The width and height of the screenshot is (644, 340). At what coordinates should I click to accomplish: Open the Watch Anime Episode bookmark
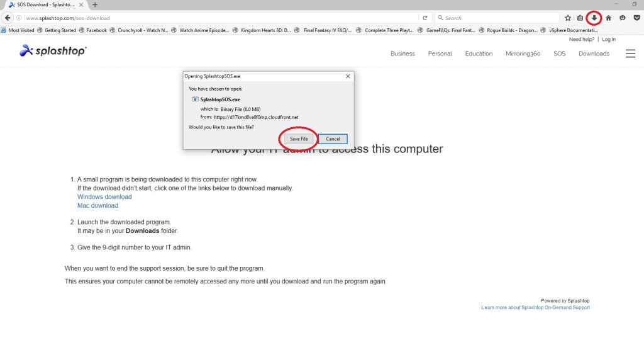coord(200,30)
